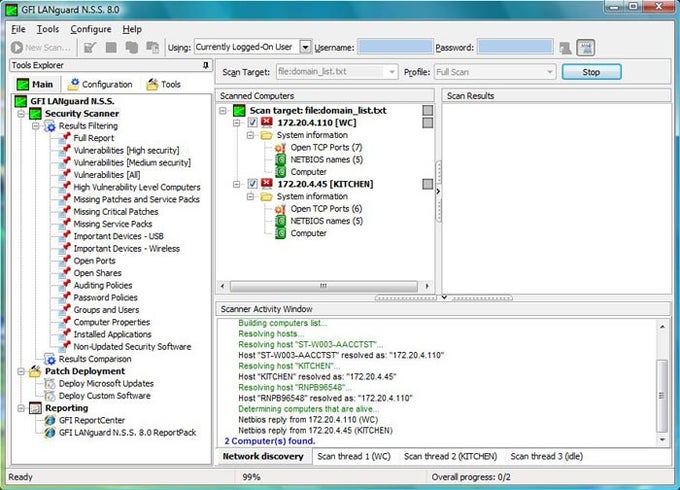Open the Configure menu

point(91,29)
